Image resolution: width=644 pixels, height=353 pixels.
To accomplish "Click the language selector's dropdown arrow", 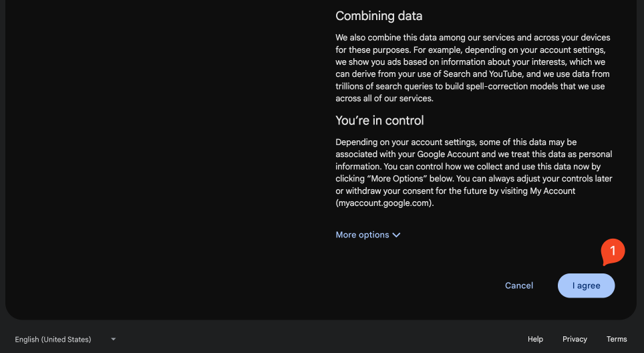I will [x=114, y=339].
